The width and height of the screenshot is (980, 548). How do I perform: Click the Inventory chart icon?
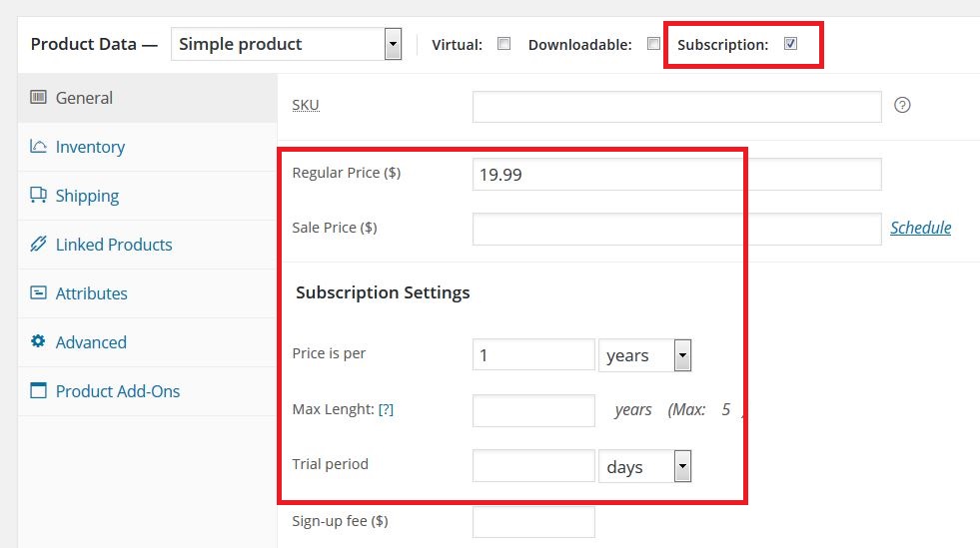click(x=39, y=147)
